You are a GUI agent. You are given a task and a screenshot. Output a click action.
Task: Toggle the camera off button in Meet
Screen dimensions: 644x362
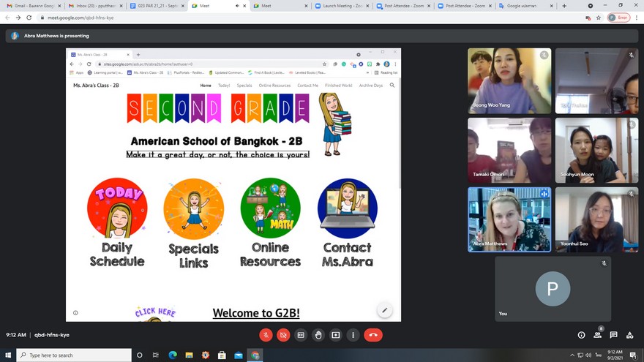pyautogui.click(x=283, y=335)
